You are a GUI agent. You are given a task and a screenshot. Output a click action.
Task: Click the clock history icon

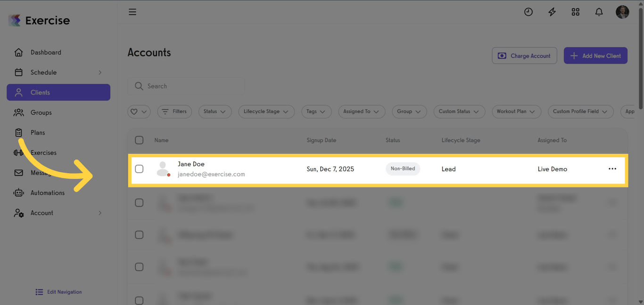[x=528, y=12]
